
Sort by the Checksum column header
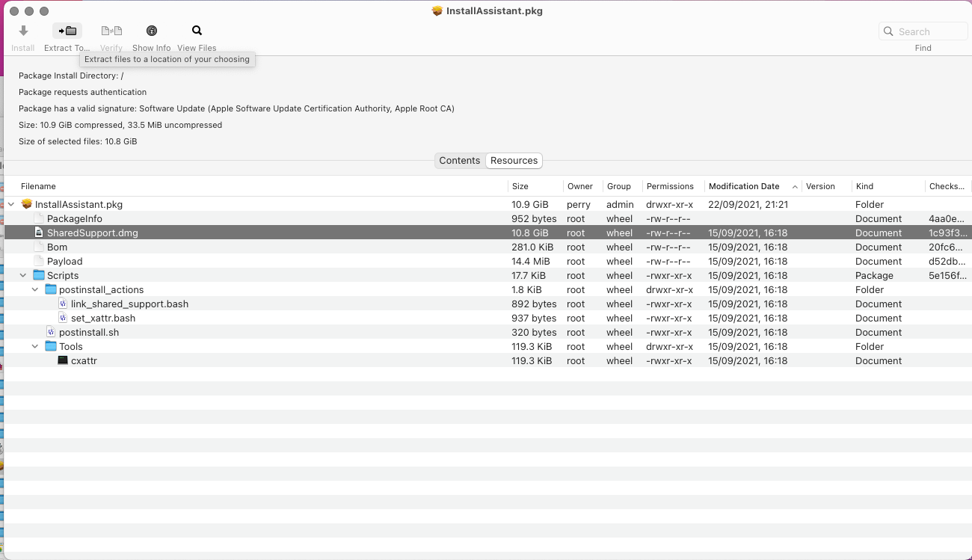point(947,186)
